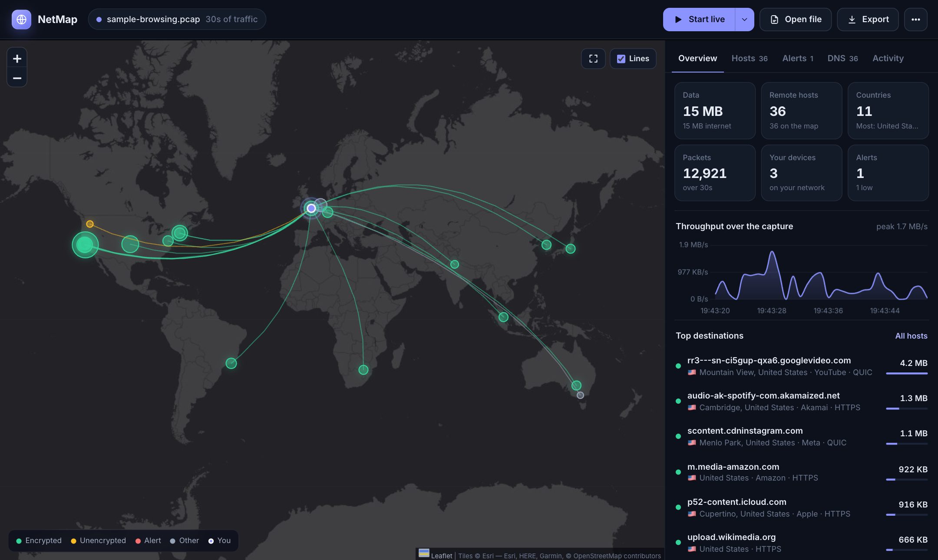Click the Your devices 3 stat card

point(802,173)
